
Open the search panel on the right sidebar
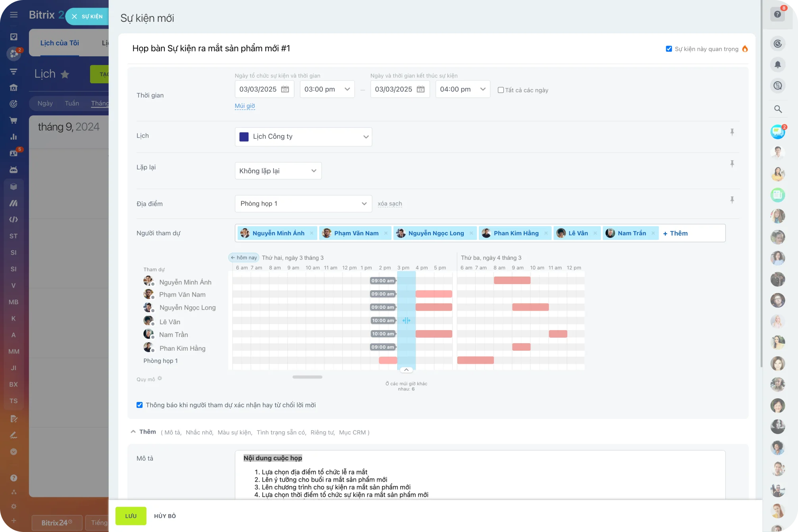pos(777,108)
